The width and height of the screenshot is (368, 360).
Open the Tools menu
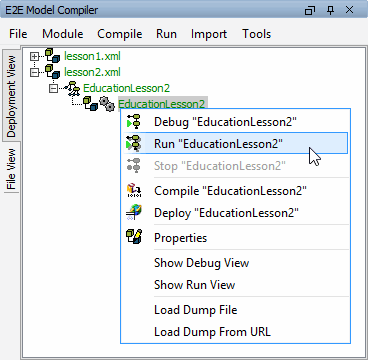point(256,34)
